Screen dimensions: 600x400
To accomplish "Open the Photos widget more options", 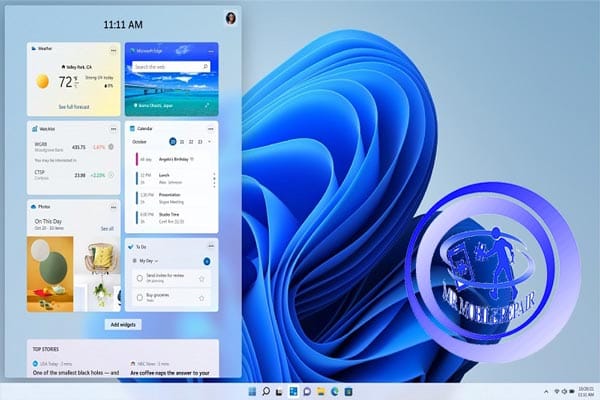I will (113, 207).
